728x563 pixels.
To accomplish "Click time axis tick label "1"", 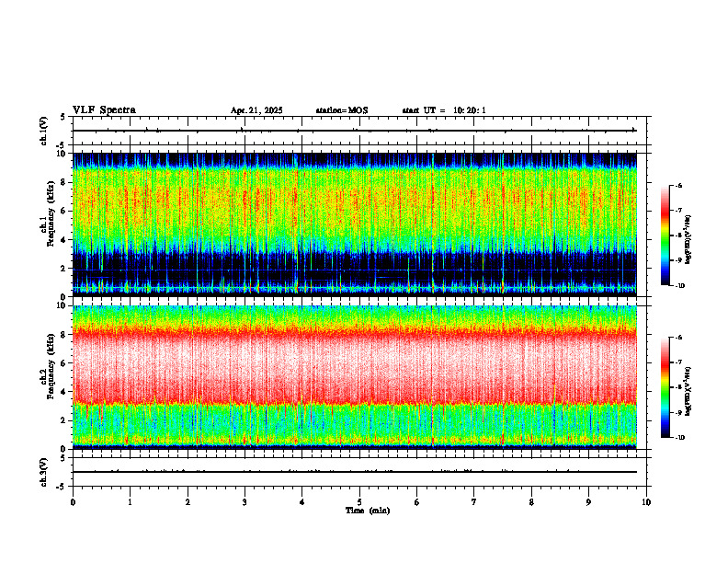I will tap(130, 502).
